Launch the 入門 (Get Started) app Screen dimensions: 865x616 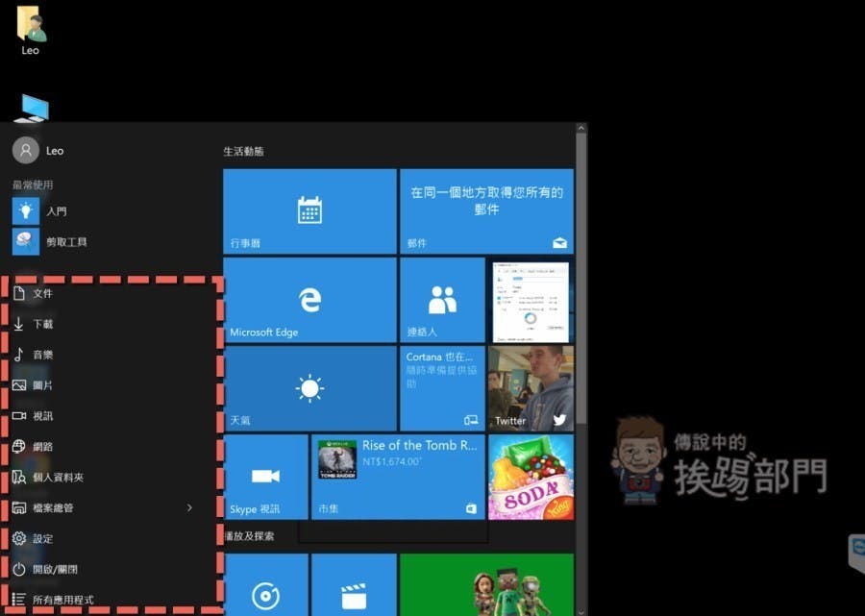(x=39, y=211)
